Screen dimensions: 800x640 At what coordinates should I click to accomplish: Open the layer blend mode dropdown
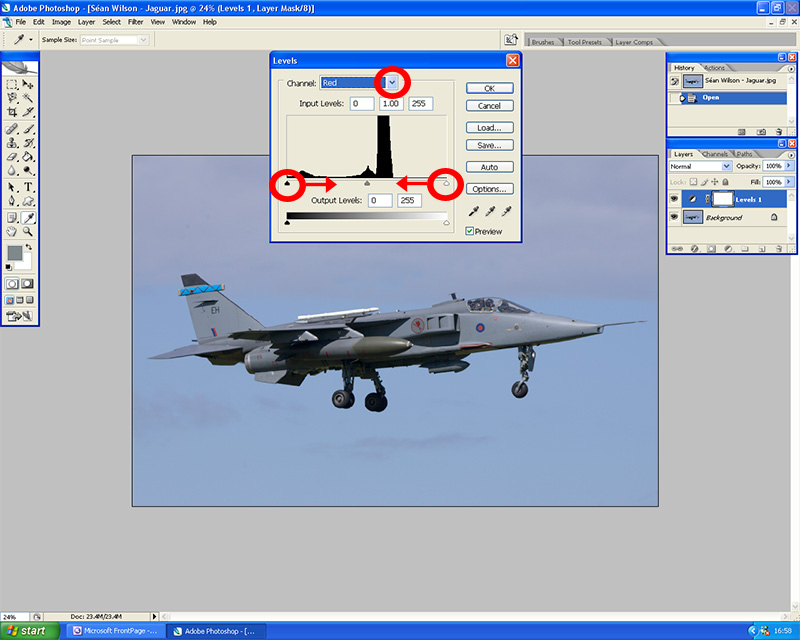click(x=727, y=166)
